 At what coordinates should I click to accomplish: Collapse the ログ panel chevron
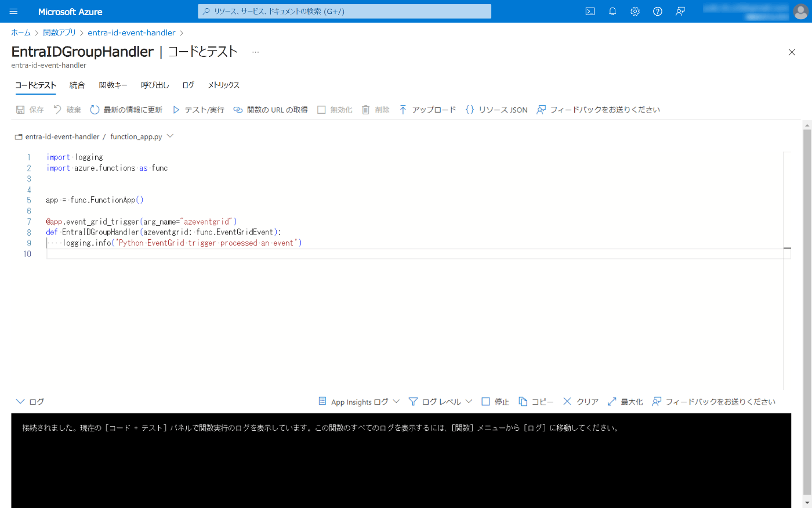tap(20, 402)
